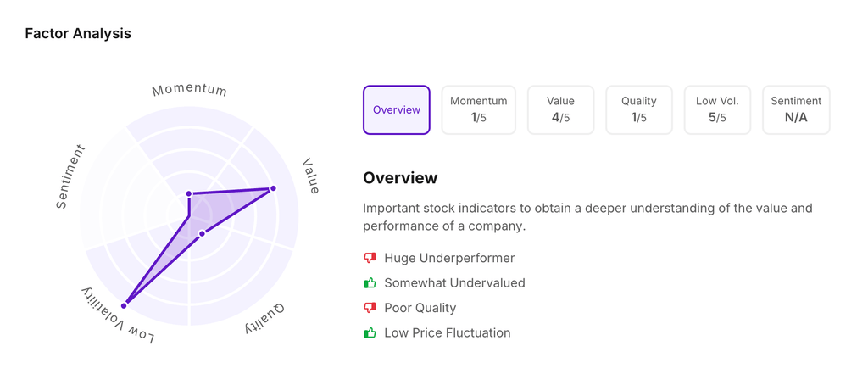This screenshot has height=374, width=868.
Task: Click the thumbs-up icon beside Low Price Fluctuation
Action: [370, 332]
